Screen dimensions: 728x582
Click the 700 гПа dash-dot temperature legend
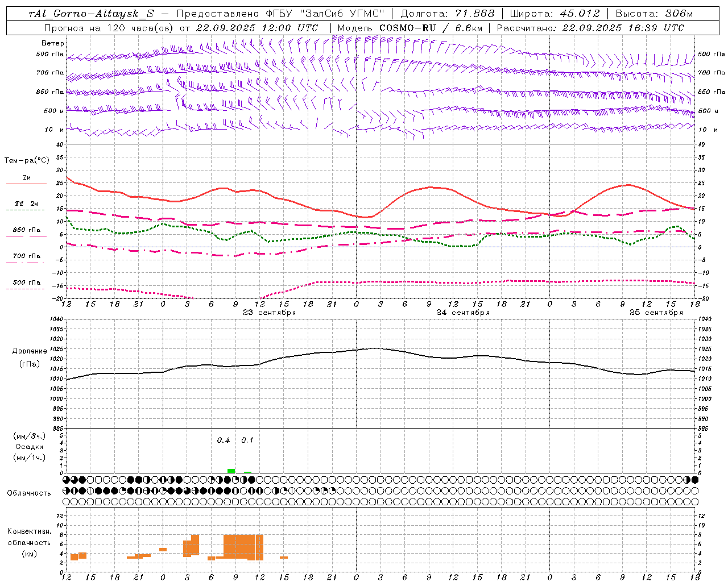[x=26, y=257]
